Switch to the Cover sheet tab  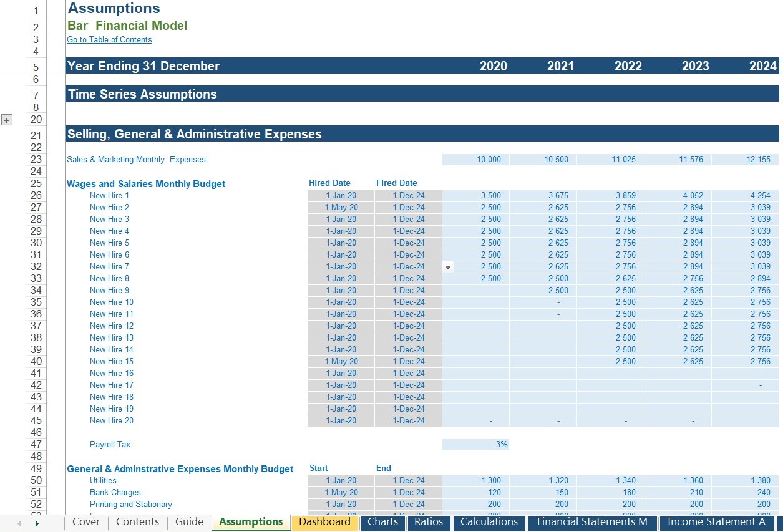point(86,522)
